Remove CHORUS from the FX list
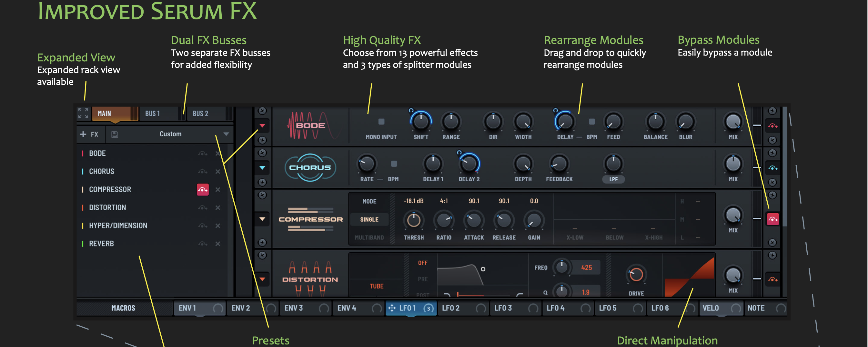 (218, 172)
